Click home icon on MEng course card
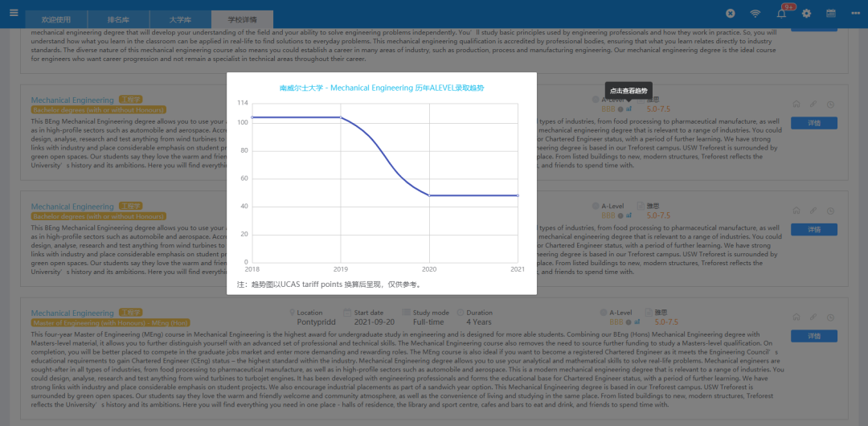Image resolution: width=868 pixels, height=426 pixels. [x=796, y=317]
